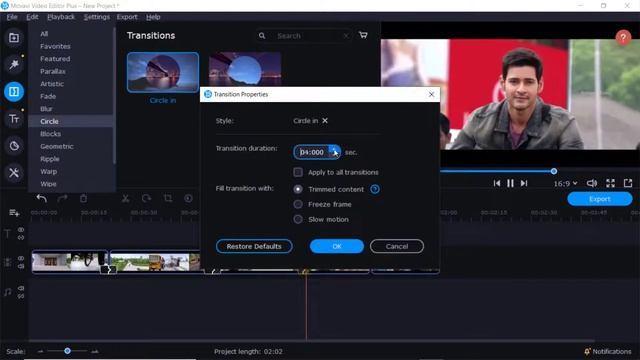Select Slow motion radio option
The image size is (640, 360).
click(298, 219)
